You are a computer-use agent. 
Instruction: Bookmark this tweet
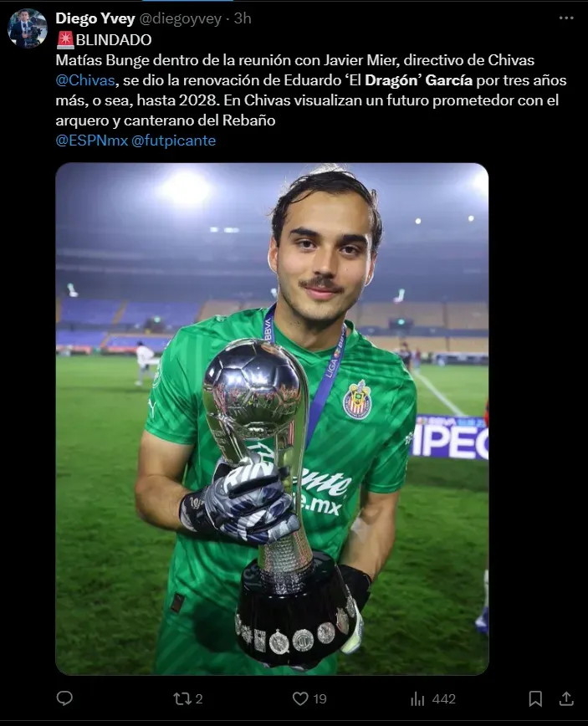pyautogui.click(x=535, y=698)
